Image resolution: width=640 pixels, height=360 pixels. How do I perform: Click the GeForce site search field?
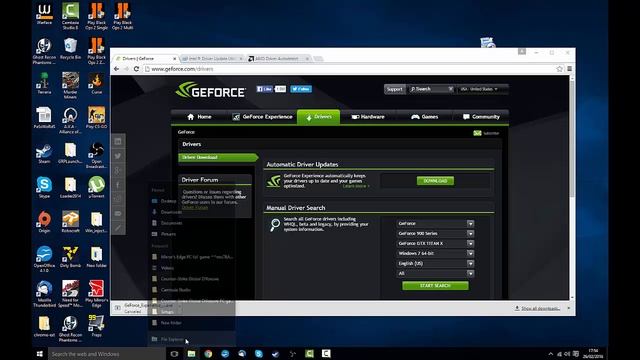[432, 89]
